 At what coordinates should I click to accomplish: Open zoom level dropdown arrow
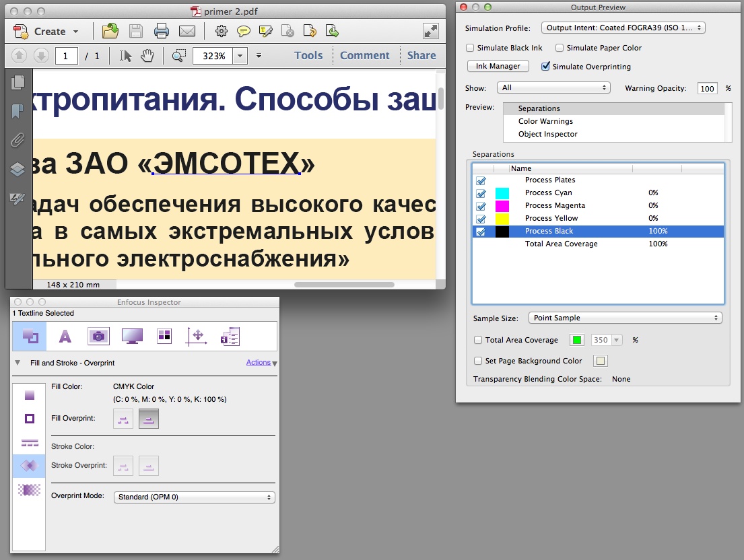tap(240, 55)
